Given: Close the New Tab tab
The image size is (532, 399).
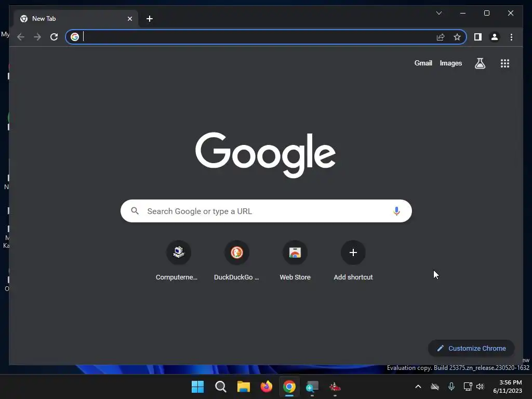Looking at the screenshot, I should click(129, 19).
